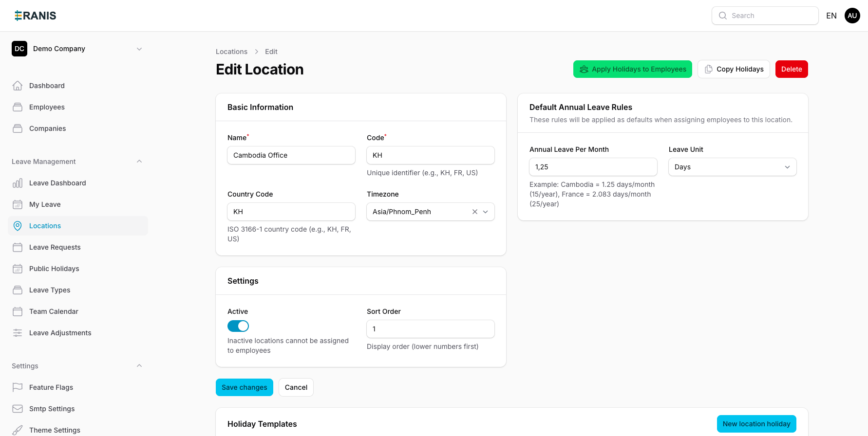Click Save changes button

click(244, 387)
